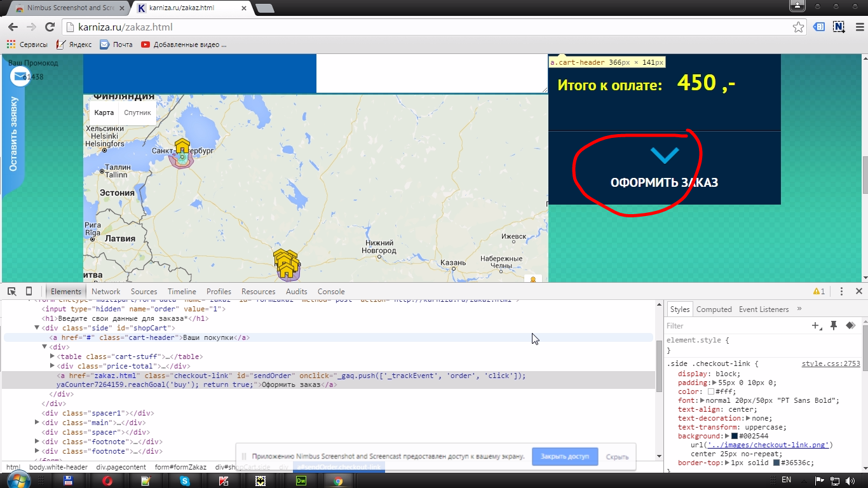Viewport: 868px width, 488px height.
Task: Open the style.css:2753 source link
Action: click(x=831, y=364)
